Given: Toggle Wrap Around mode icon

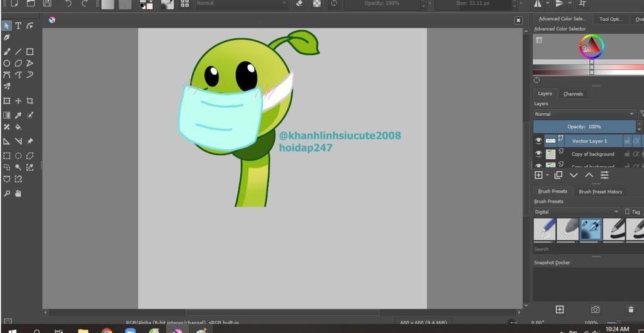Looking at the screenshot, I should pos(582,4).
